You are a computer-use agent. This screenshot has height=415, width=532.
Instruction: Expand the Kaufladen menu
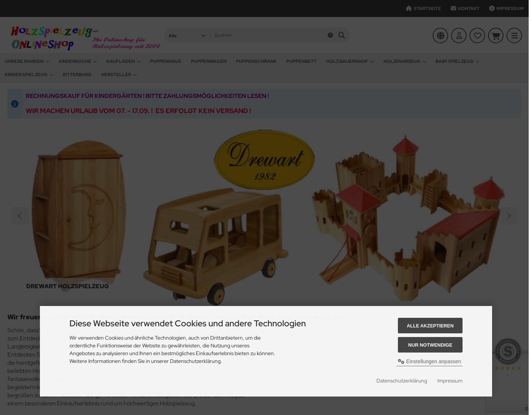123,61
